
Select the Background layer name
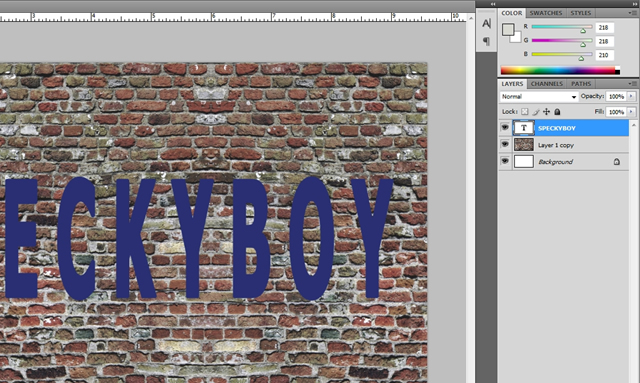[556, 162]
